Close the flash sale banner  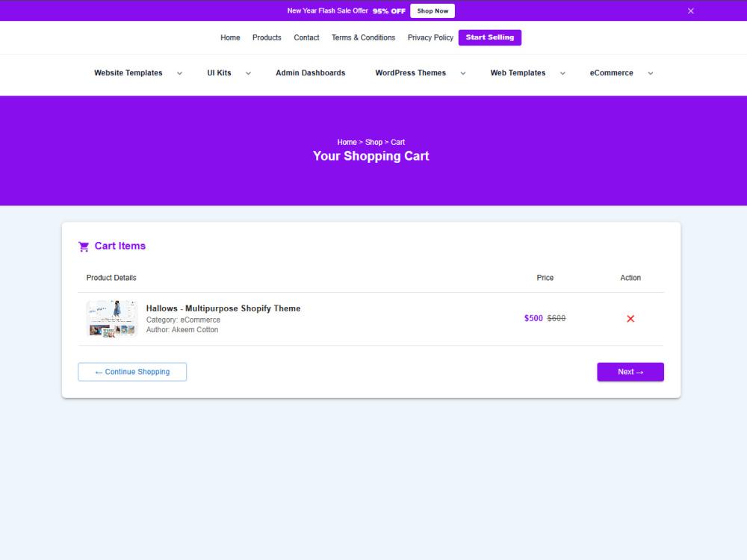click(690, 11)
